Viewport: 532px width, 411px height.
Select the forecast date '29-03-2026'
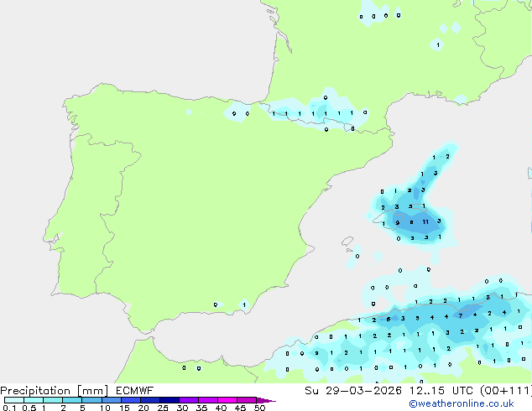click(363, 391)
